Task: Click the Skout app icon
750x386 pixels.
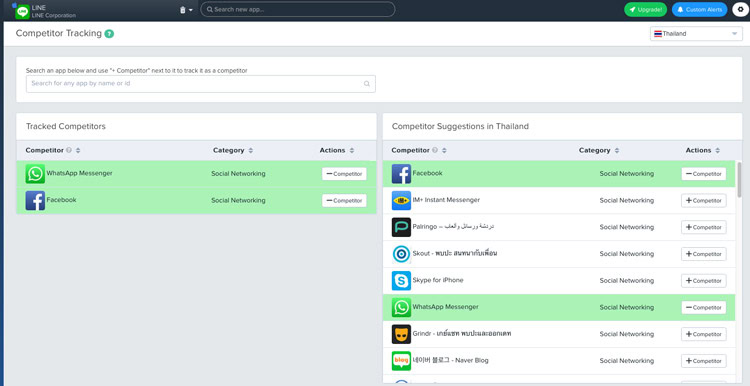Action: (x=401, y=254)
